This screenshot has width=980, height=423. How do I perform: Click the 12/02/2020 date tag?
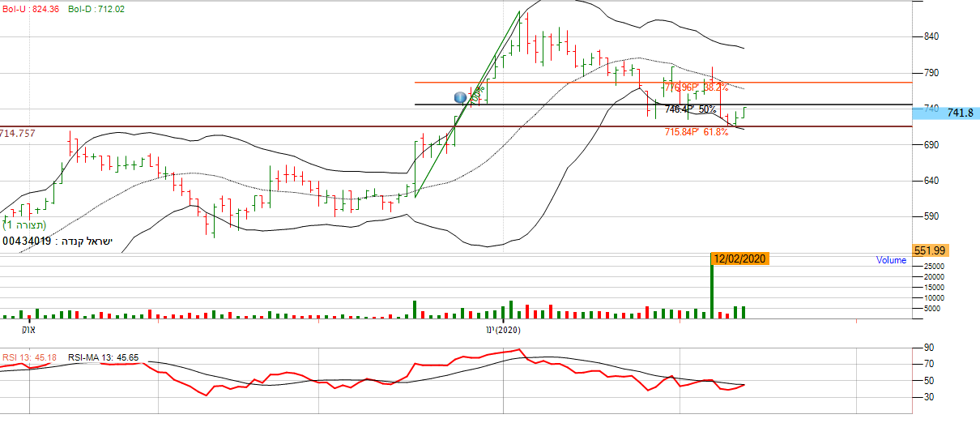click(738, 258)
